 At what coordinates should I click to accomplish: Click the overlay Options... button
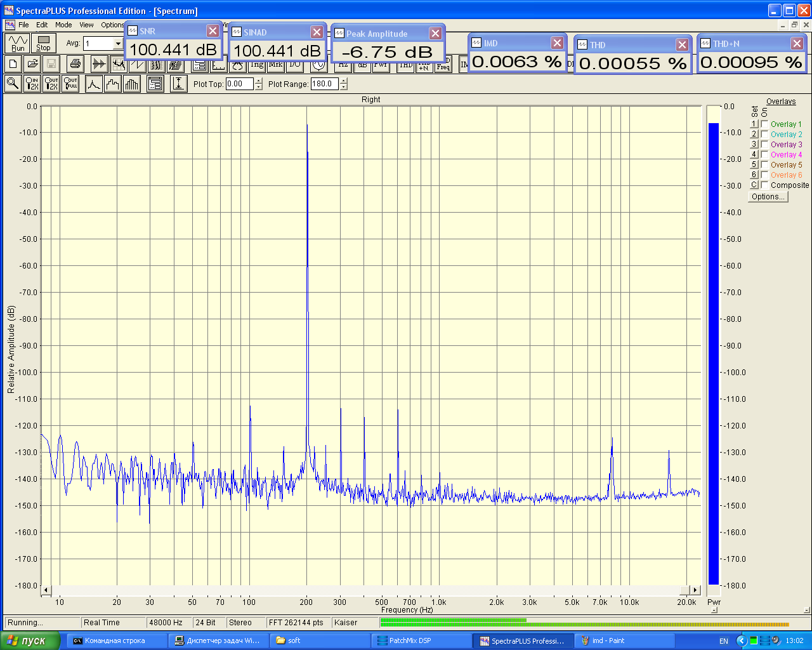(768, 197)
